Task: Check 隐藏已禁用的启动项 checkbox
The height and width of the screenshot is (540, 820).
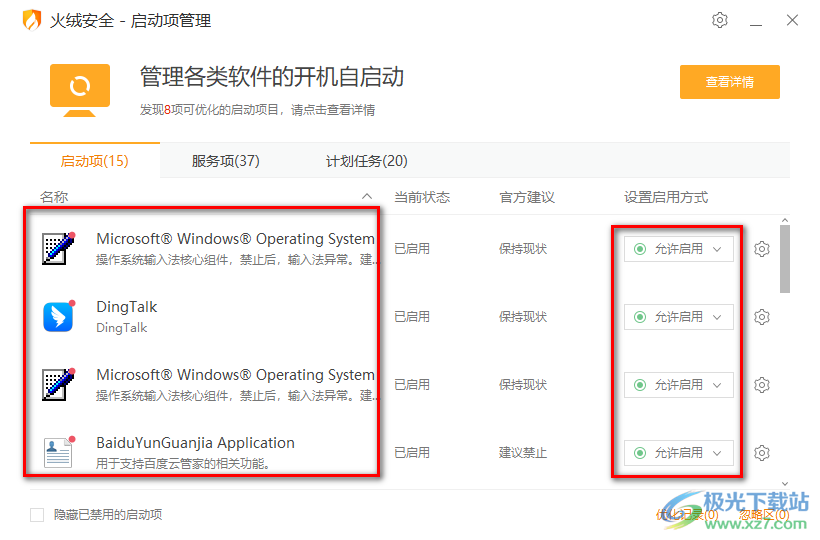Action: (x=37, y=515)
